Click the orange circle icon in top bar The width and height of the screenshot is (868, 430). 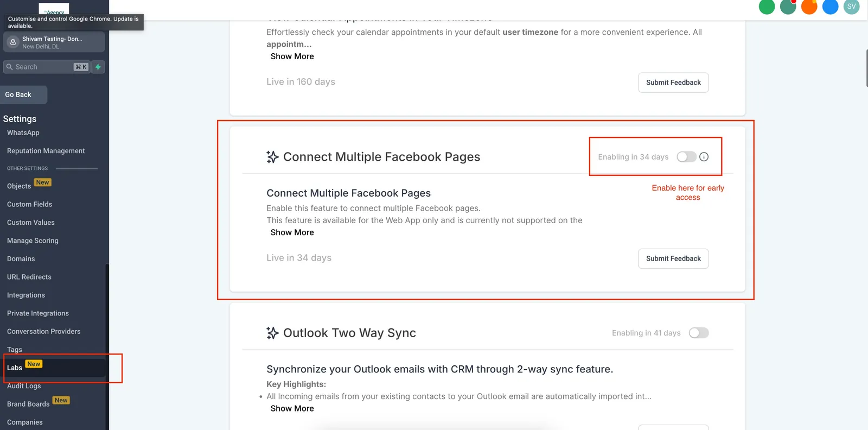[809, 7]
